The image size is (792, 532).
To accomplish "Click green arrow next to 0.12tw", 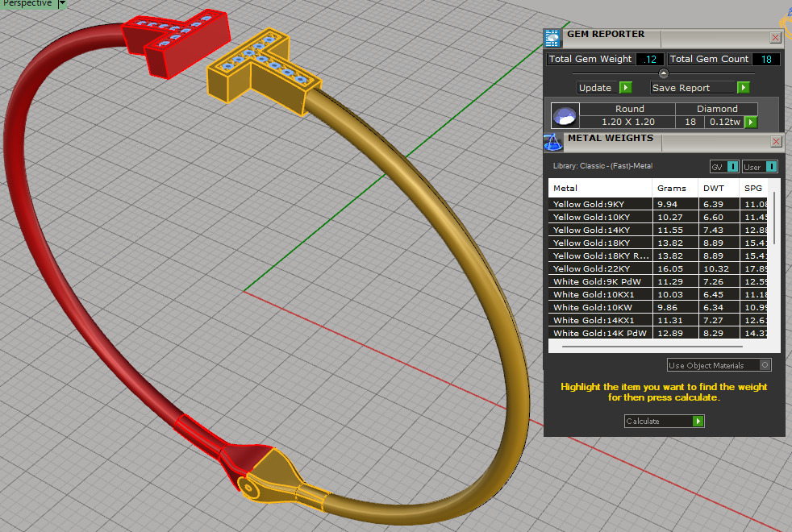I will [x=751, y=122].
